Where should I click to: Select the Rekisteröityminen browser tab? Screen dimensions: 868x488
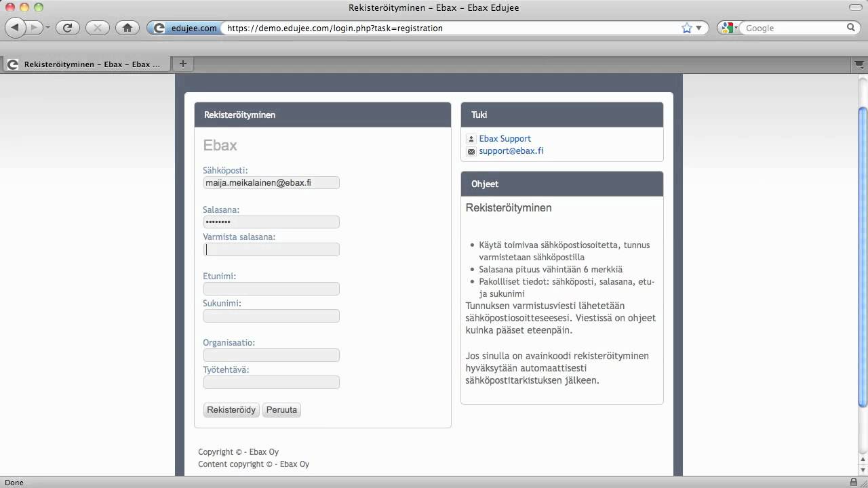(86, 64)
